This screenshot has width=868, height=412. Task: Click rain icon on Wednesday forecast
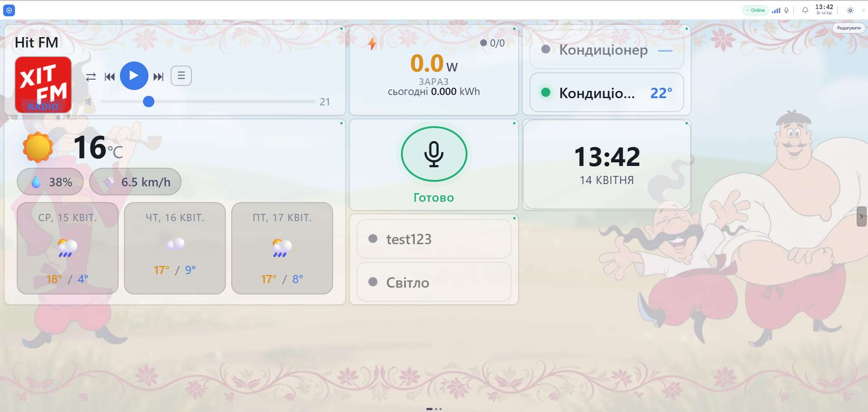67,248
